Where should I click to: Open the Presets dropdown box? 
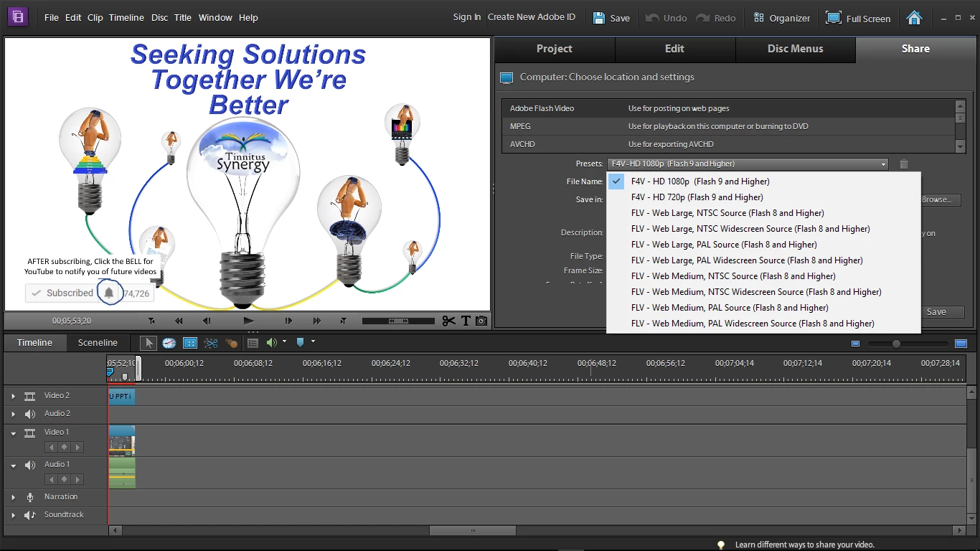pyautogui.click(x=748, y=164)
